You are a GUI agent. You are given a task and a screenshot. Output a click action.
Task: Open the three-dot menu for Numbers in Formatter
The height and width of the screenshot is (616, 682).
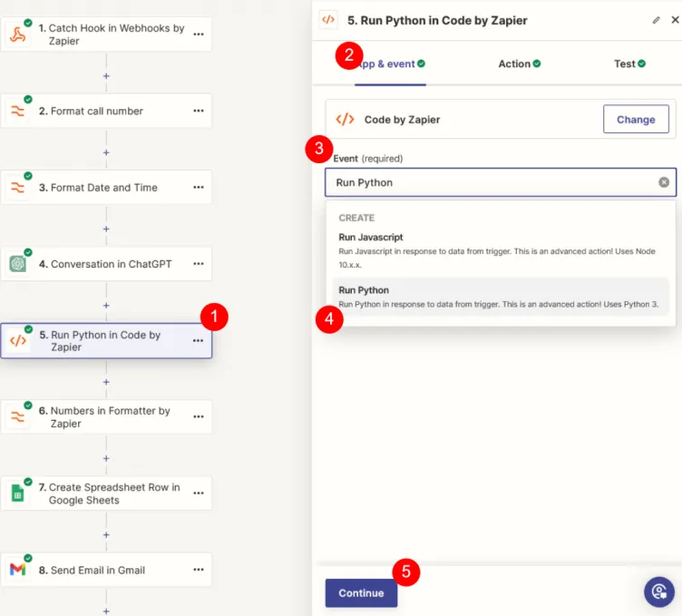(x=199, y=416)
